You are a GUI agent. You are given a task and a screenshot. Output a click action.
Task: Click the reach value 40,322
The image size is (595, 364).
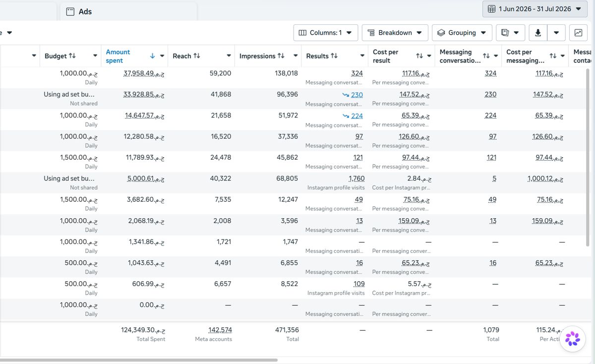tap(221, 179)
